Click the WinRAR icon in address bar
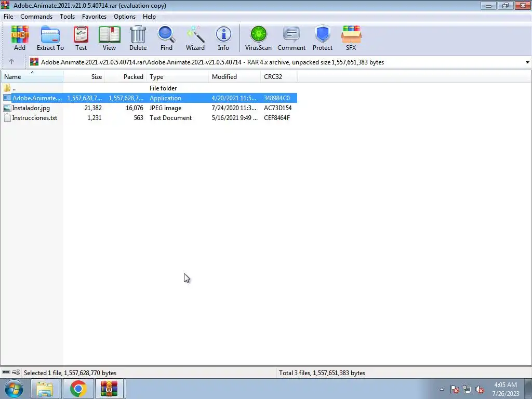This screenshot has height=399, width=532. [x=34, y=62]
